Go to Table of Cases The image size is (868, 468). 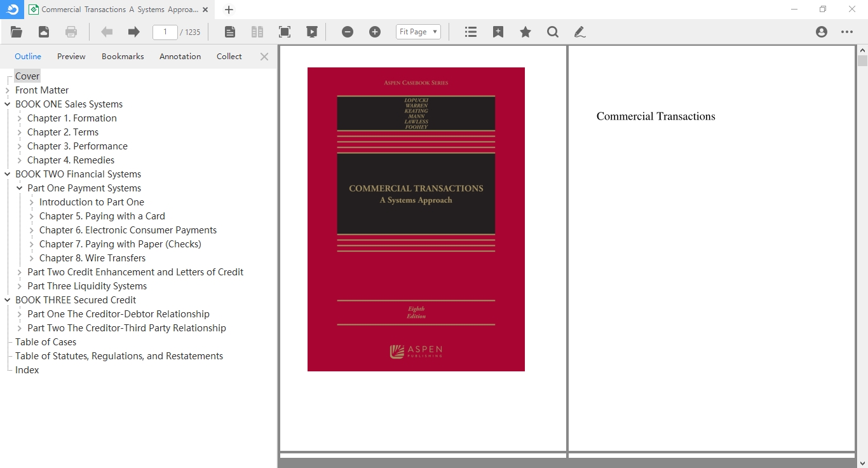coord(46,342)
